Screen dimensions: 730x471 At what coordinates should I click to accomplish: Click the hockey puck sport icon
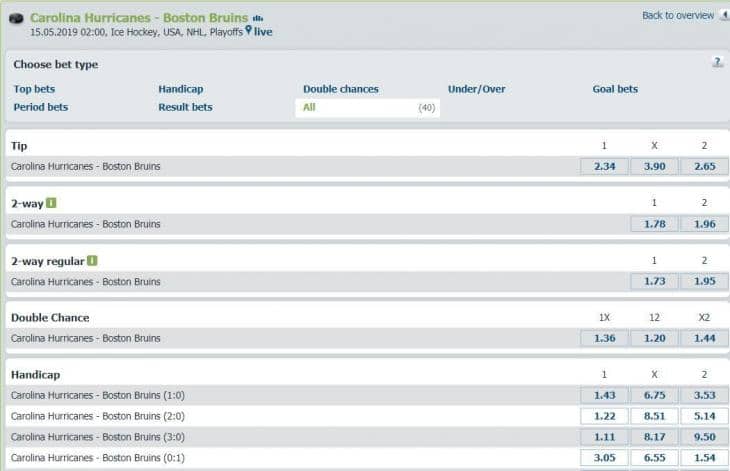click(15, 19)
